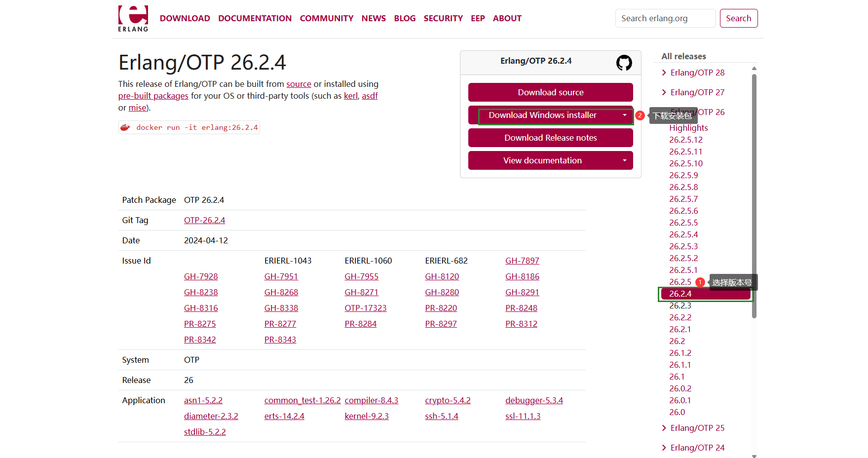Viewport: 868px width, 458px height.
Task: Open pull request PR-8312
Action: (522, 324)
